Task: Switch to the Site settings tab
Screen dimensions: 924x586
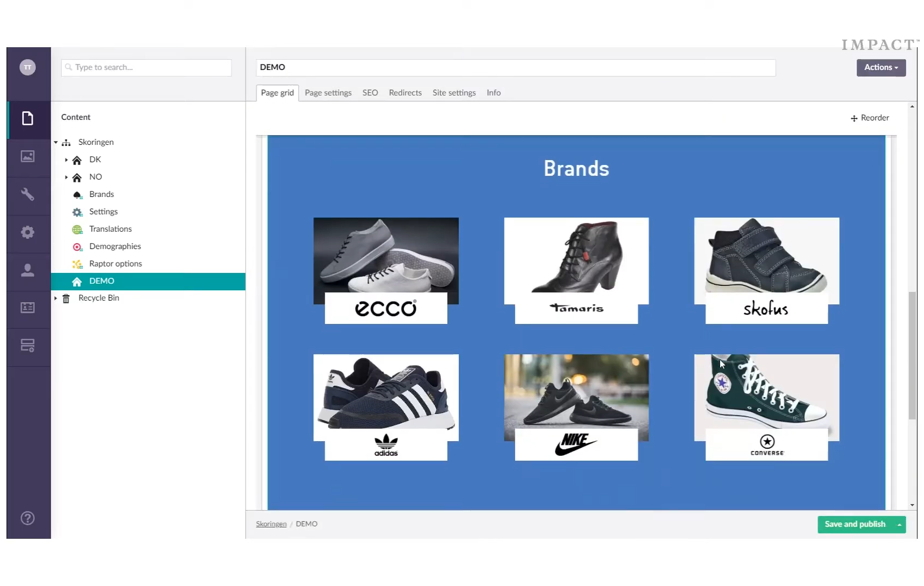Action: tap(454, 93)
